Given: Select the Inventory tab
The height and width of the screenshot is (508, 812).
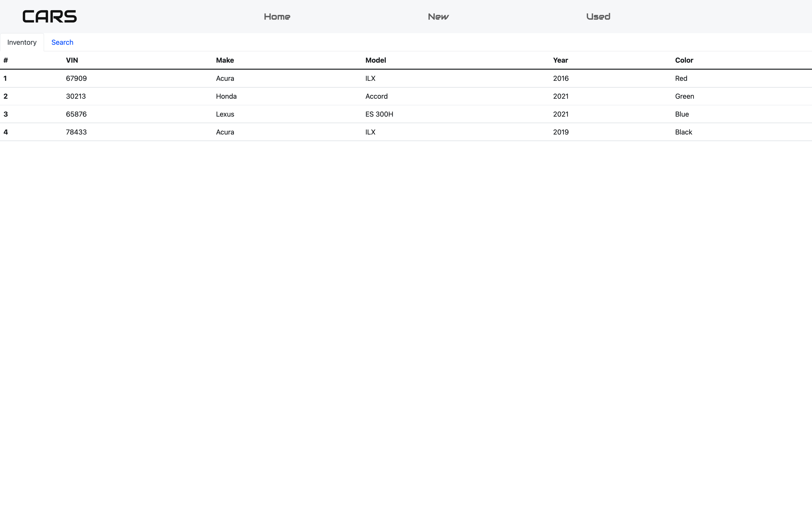Looking at the screenshot, I should pos(22,42).
